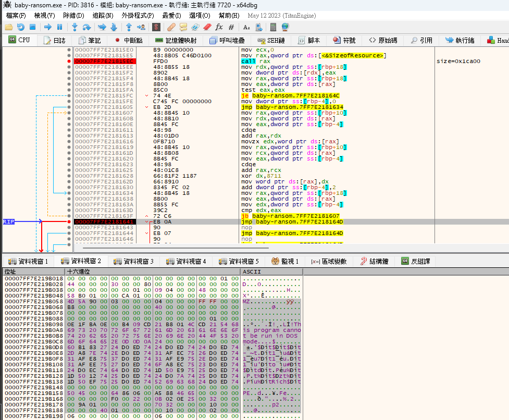Toggle breakpoint dot at address 00007FF7E2181607
The image size is (509, 420).
tap(69, 113)
